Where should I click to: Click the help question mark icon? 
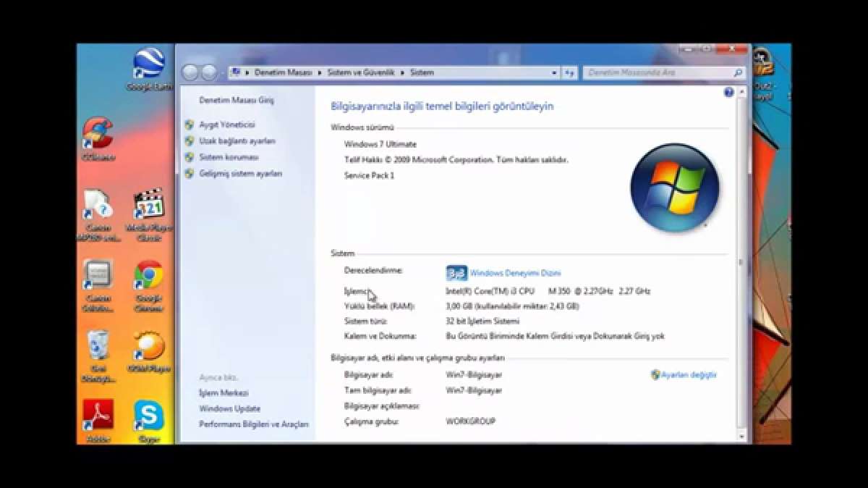(x=729, y=93)
